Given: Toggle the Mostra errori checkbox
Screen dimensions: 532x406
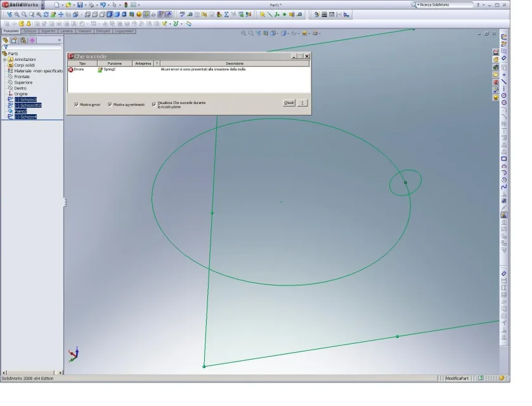Looking at the screenshot, I should [x=76, y=105].
